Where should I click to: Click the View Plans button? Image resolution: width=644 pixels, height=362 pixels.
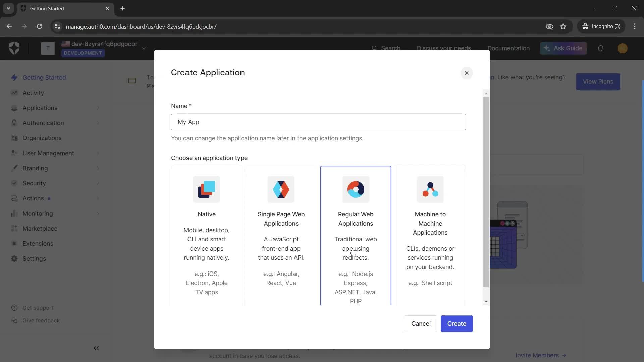click(598, 82)
